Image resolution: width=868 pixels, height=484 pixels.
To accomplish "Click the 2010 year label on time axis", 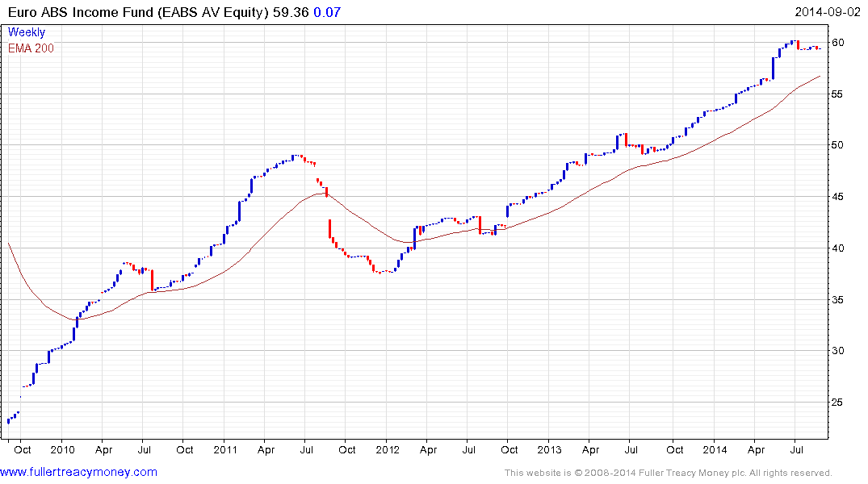I will click(62, 449).
